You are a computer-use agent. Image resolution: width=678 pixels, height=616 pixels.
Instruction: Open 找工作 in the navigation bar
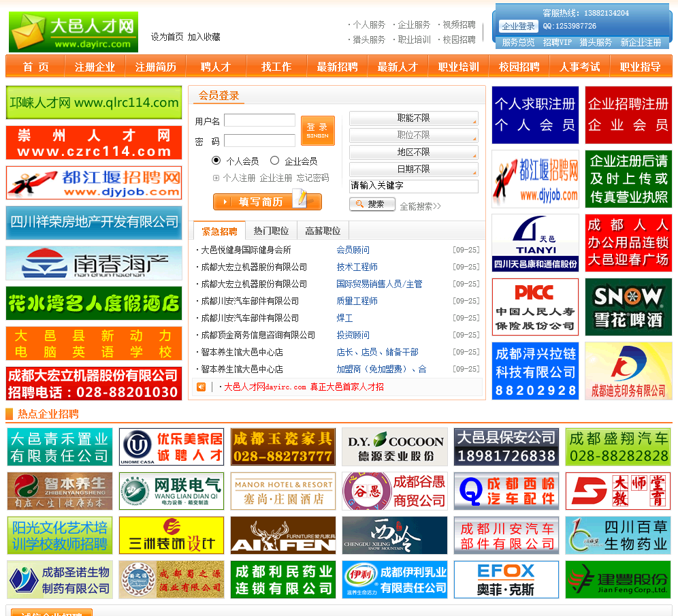(276, 67)
